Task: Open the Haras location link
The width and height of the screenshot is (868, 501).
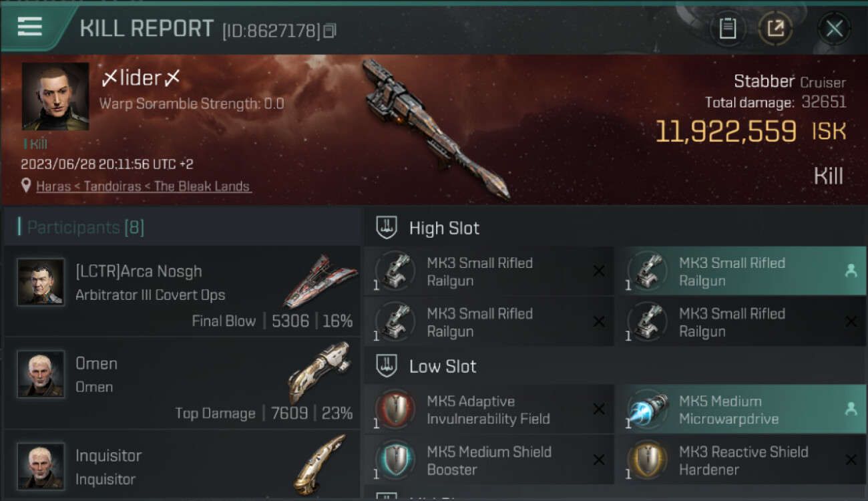Action: (x=144, y=186)
